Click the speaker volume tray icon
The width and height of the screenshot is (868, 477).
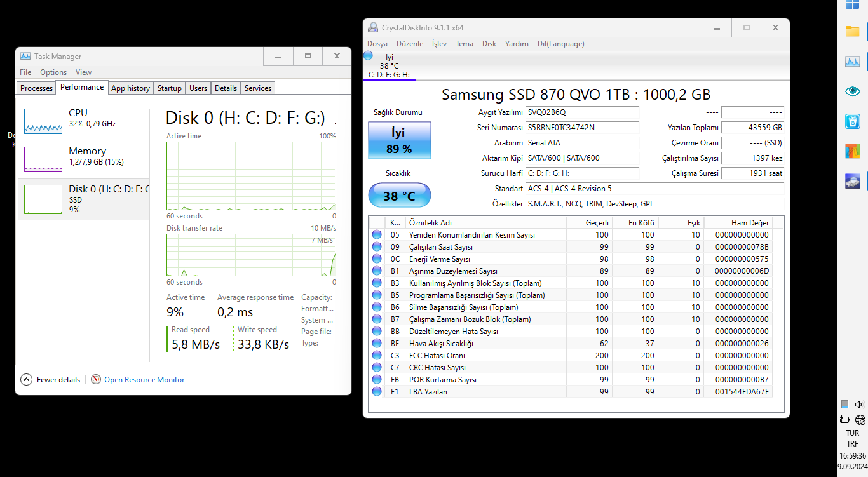[860, 405]
